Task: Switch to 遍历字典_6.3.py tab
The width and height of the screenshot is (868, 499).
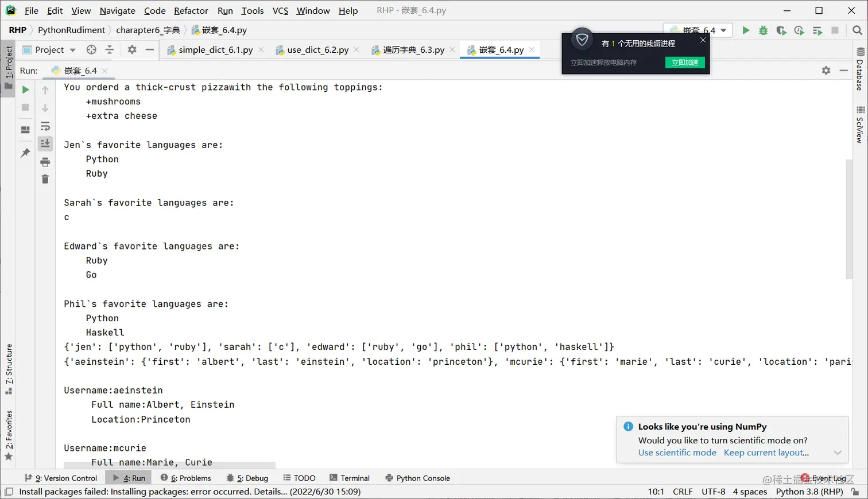Action: (x=413, y=50)
